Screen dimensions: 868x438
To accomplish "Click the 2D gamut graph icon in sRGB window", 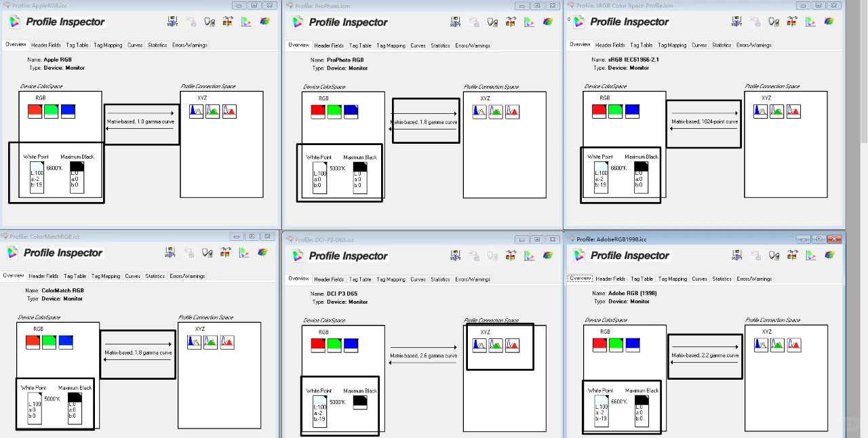I will 810,21.
